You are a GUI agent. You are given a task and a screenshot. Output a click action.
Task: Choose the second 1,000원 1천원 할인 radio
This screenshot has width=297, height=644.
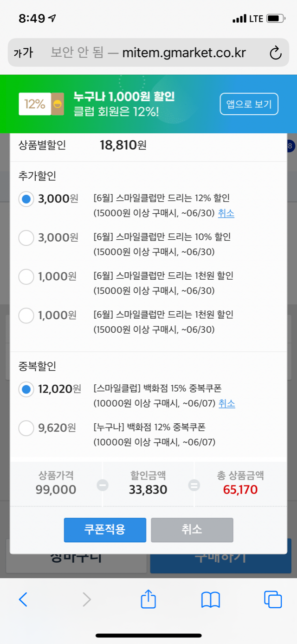coord(26,316)
